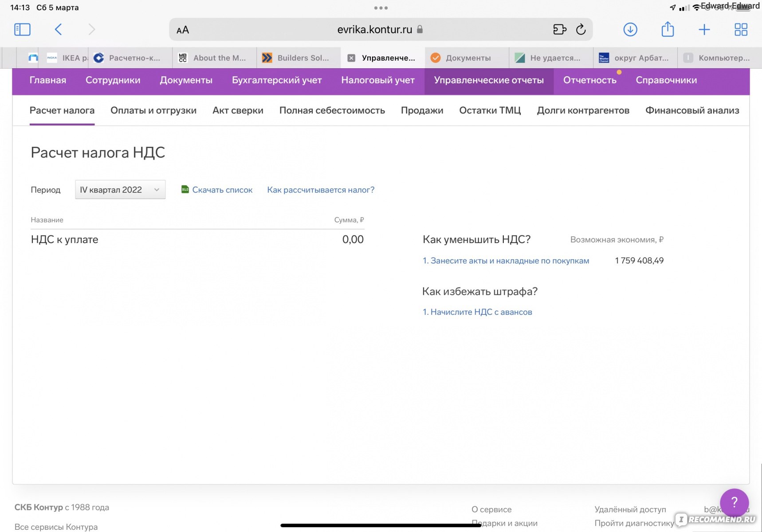
Task: Close the Управленче... tab with X icon
Action: click(351, 58)
